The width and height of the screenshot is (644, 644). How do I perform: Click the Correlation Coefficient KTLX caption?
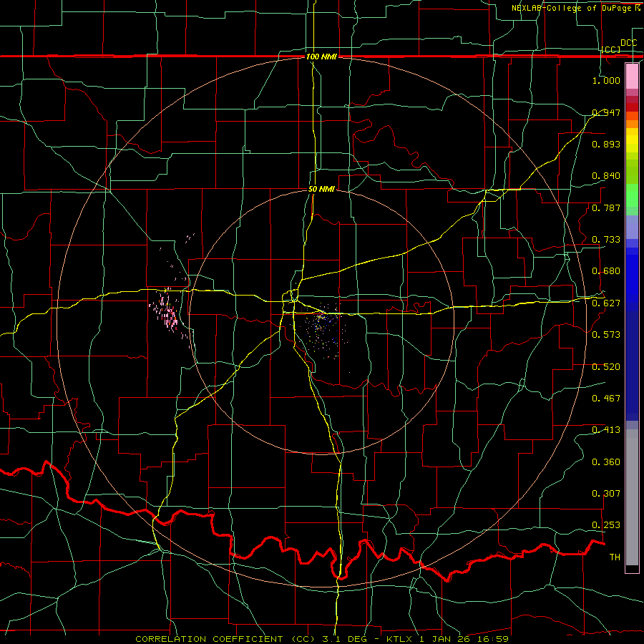point(322,639)
